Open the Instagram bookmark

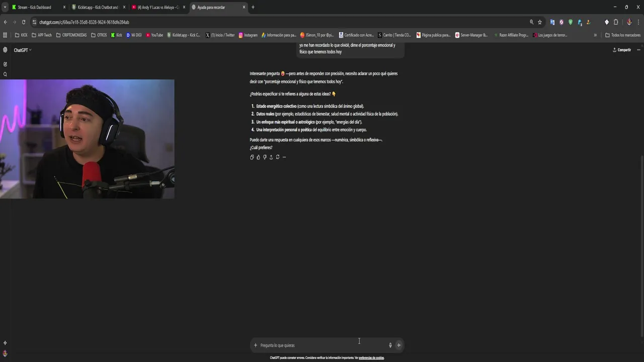248,35
